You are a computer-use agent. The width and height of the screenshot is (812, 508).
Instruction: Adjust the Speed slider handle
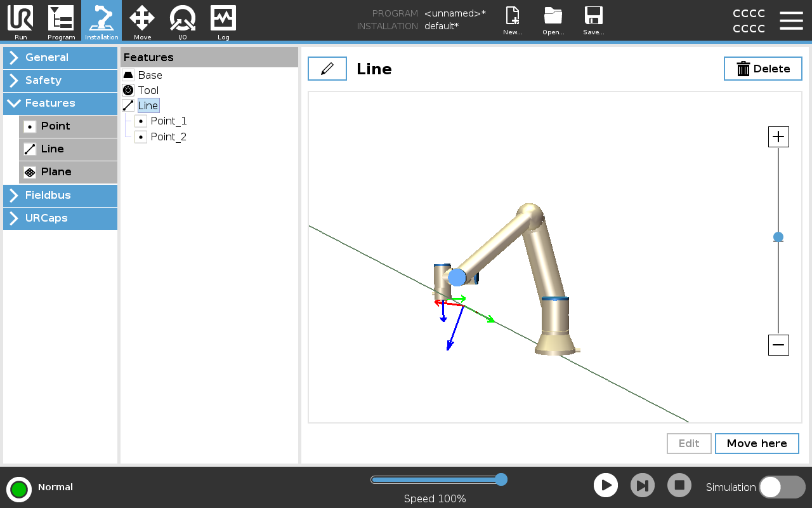tap(501, 479)
